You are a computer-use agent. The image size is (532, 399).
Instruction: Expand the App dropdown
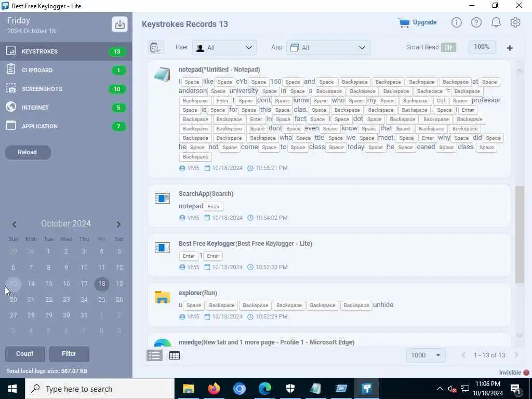[x=328, y=48]
